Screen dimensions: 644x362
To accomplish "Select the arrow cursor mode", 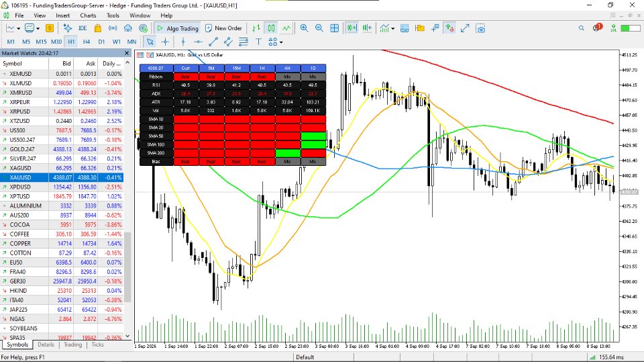I will 150,42.
